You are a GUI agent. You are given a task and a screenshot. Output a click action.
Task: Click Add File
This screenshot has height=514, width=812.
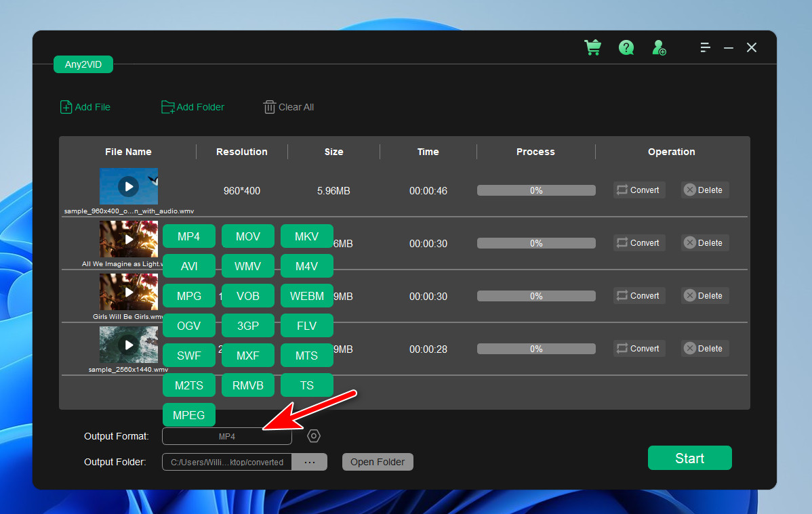click(x=85, y=107)
